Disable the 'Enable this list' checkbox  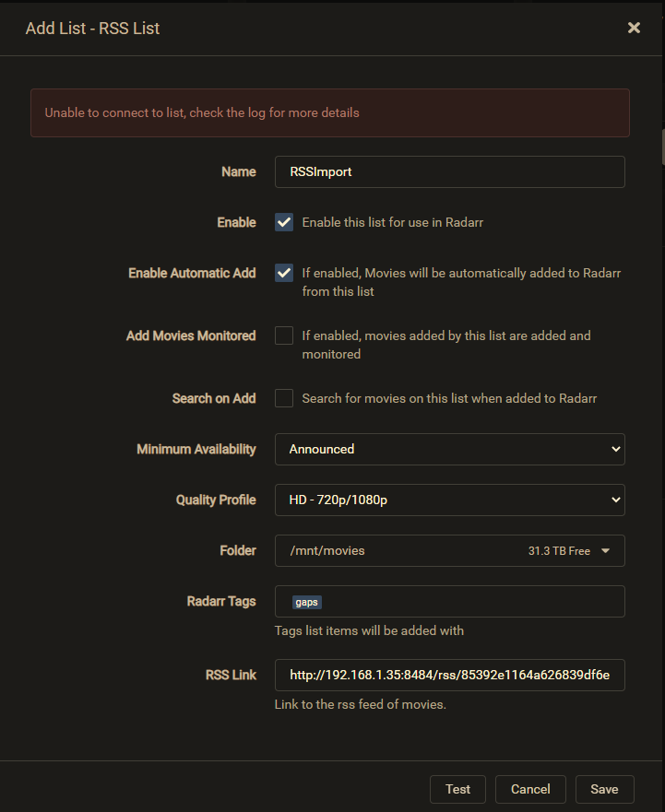[x=283, y=221]
